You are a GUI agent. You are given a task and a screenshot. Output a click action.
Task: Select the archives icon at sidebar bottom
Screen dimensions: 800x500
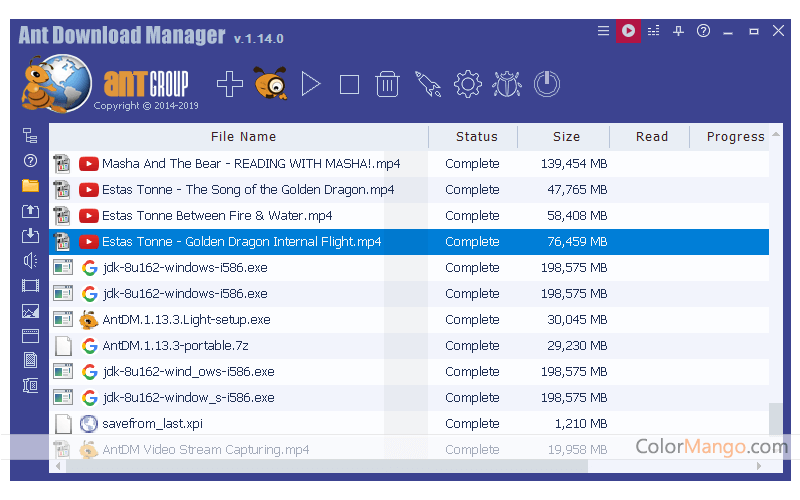click(x=30, y=385)
